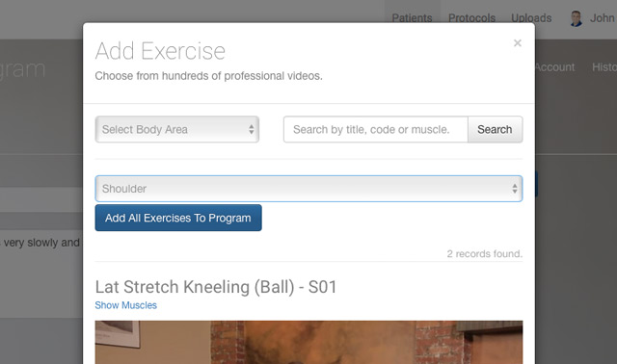Click Add All Exercises To Program
Screen dimensions: 617x364
tap(178, 218)
